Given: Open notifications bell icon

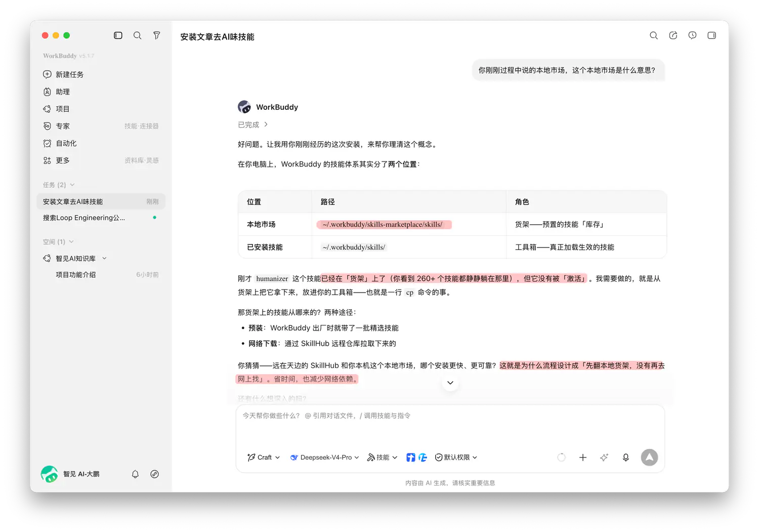Looking at the screenshot, I should pyautogui.click(x=135, y=474).
